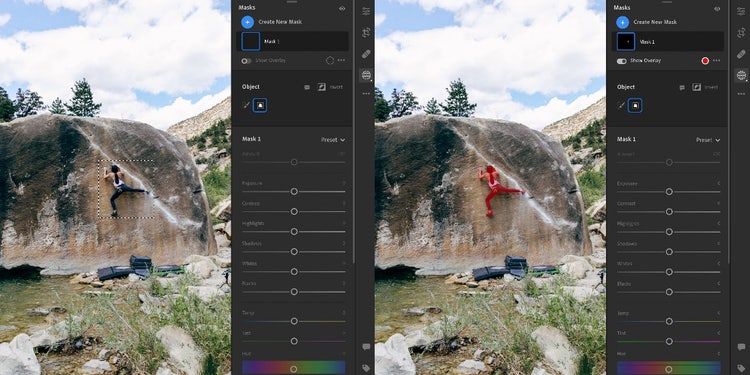Click Exposure slider handle in left panel
Viewport: 750px width, 375px height.
pos(294,191)
